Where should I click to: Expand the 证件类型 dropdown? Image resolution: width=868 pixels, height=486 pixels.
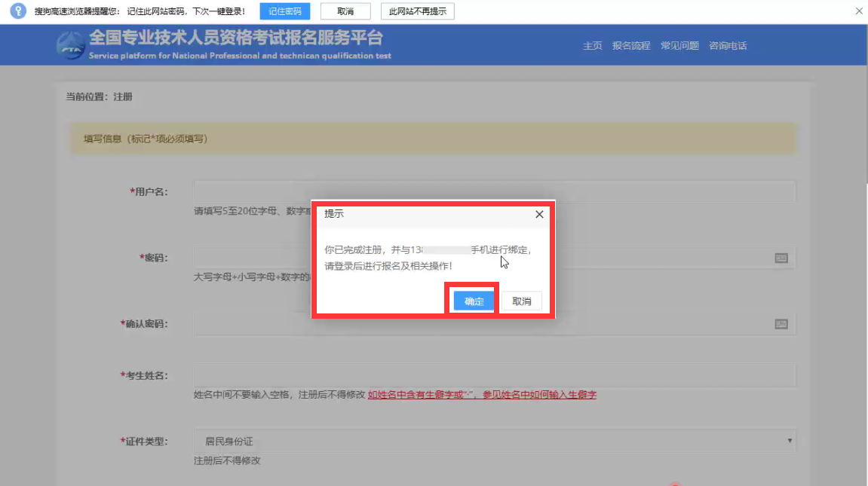[494, 441]
